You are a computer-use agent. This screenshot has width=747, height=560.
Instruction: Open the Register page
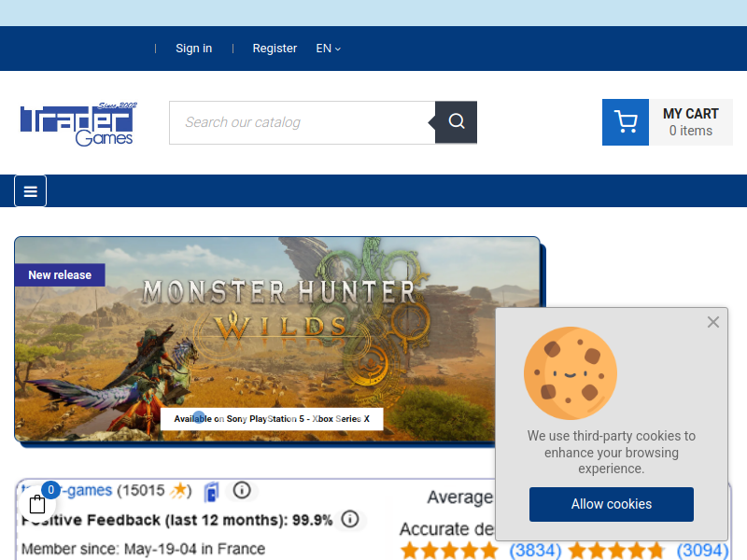pyautogui.click(x=275, y=49)
